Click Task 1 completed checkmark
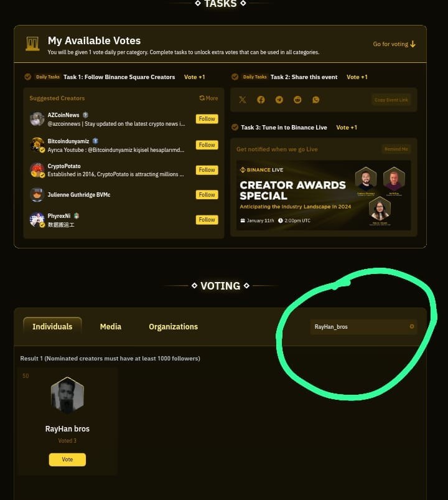The height and width of the screenshot is (500, 448). (28, 77)
